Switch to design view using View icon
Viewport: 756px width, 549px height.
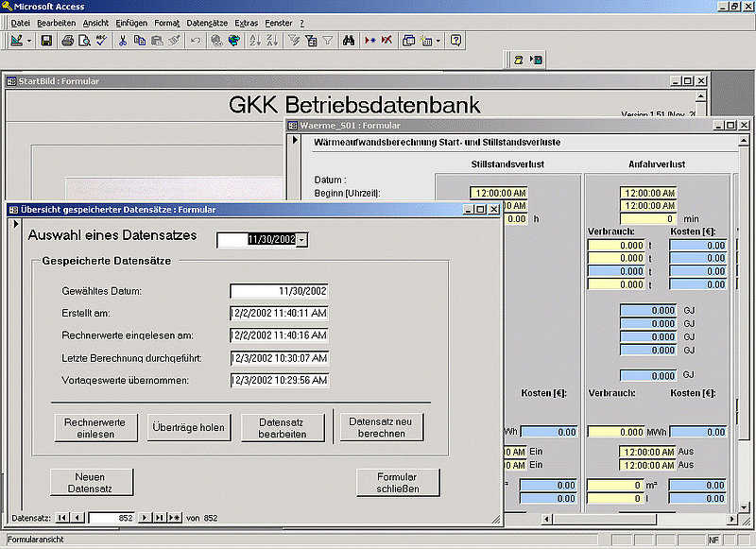[17, 41]
